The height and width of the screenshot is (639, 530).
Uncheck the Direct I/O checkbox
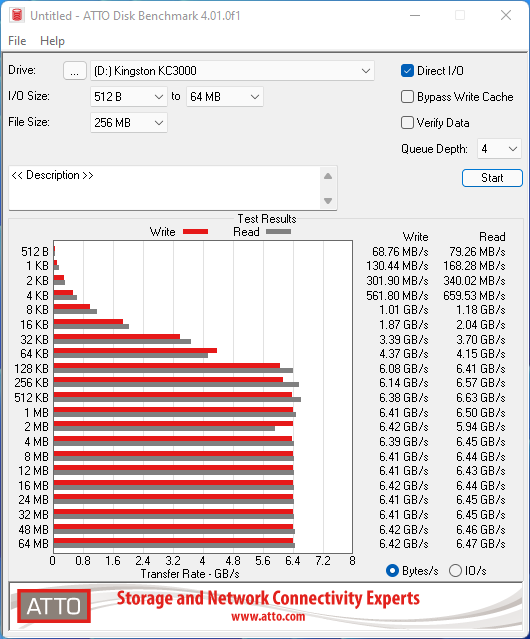(407, 71)
